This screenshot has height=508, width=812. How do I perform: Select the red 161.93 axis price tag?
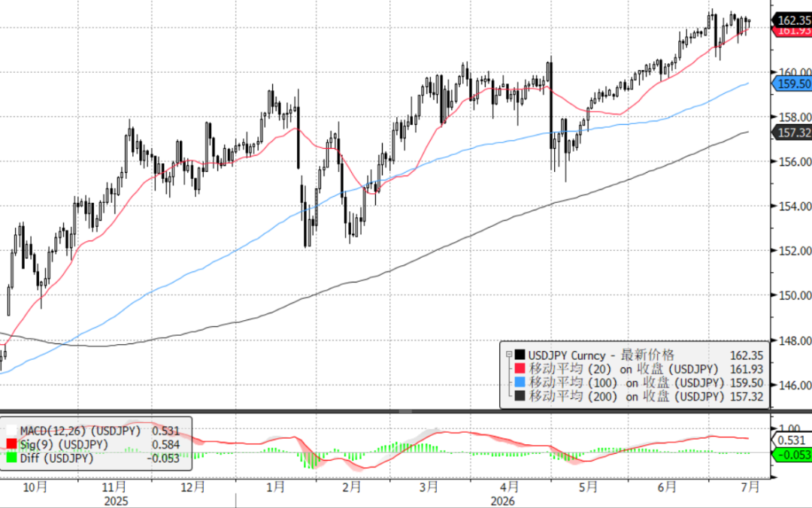point(792,31)
